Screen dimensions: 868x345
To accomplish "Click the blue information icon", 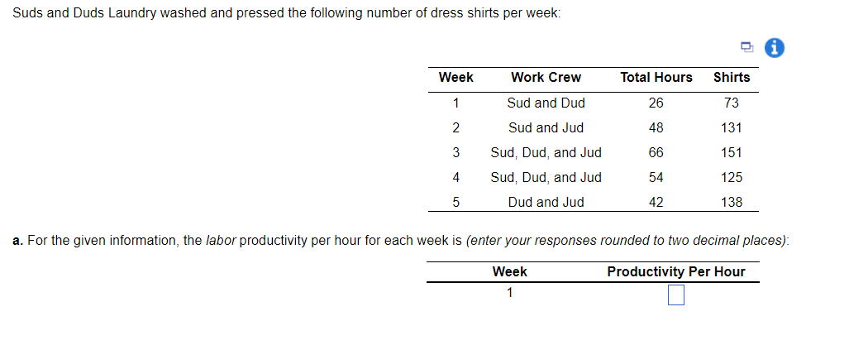I will pyautogui.click(x=775, y=48).
